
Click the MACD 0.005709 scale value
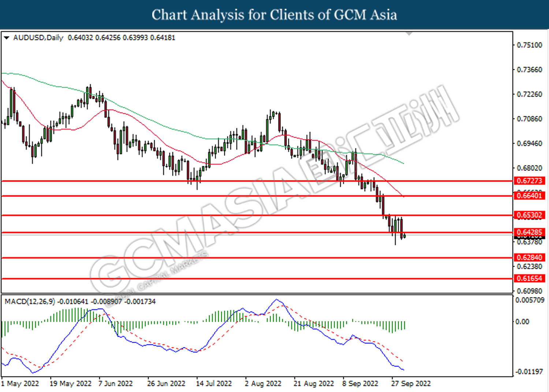tap(530, 300)
